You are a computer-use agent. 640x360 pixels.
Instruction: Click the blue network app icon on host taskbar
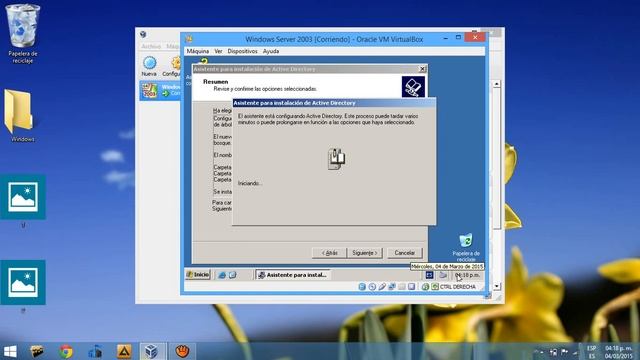click(x=95, y=351)
